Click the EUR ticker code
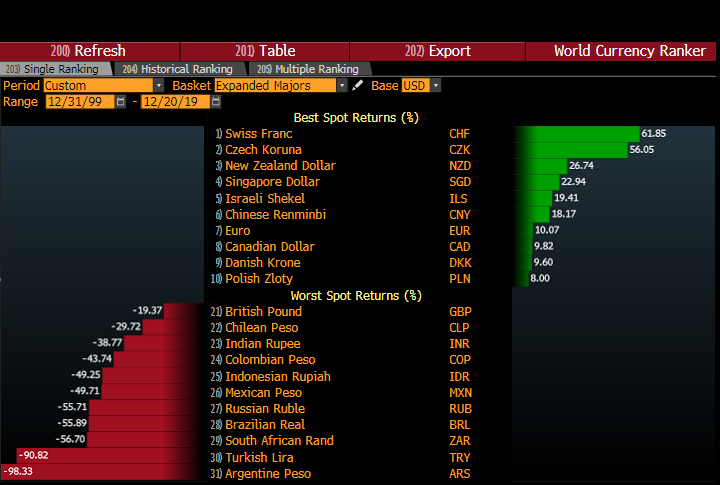The width and height of the screenshot is (720, 485). click(x=460, y=231)
